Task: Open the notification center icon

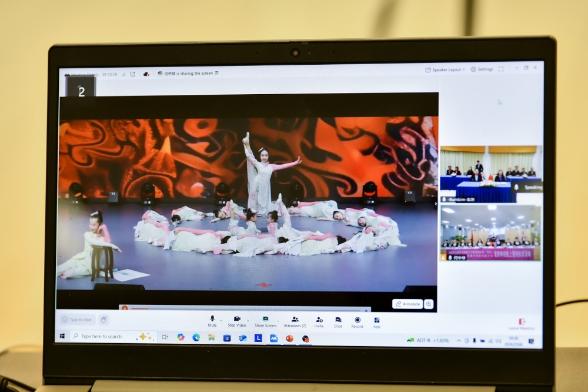Action: click(x=531, y=341)
